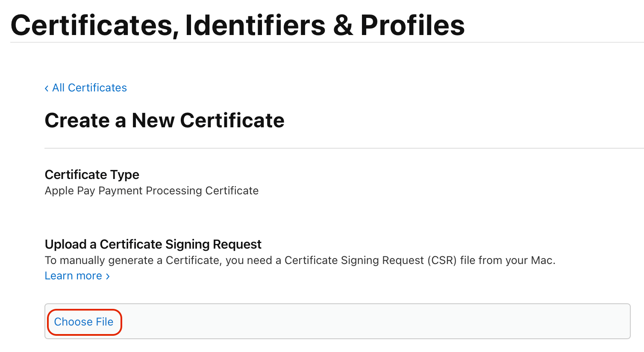Click the Certificates, Identifiers & Profiles title
644x352 pixels.
[x=237, y=25]
